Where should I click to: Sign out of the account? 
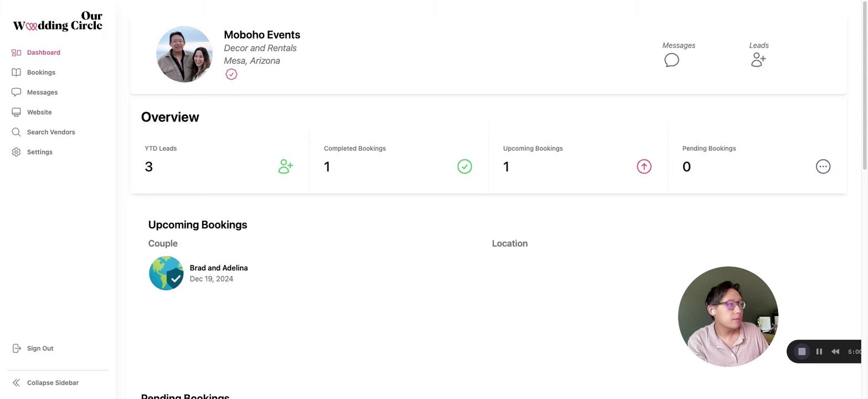[40, 349]
